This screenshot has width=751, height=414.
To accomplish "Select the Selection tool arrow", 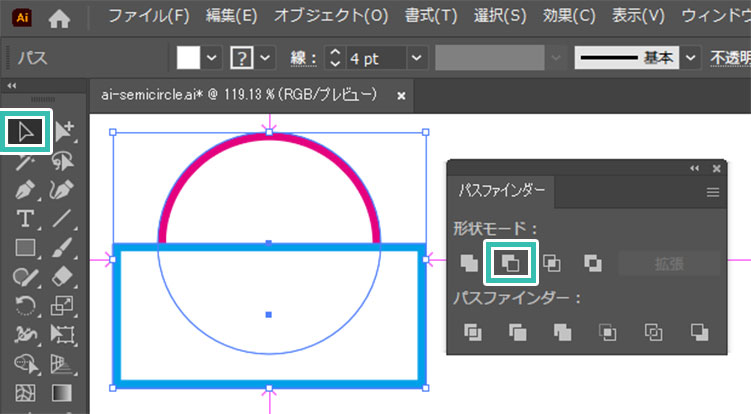I will coord(27,131).
